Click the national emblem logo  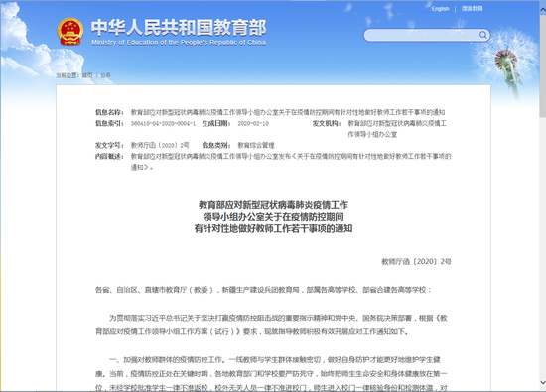(x=70, y=32)
